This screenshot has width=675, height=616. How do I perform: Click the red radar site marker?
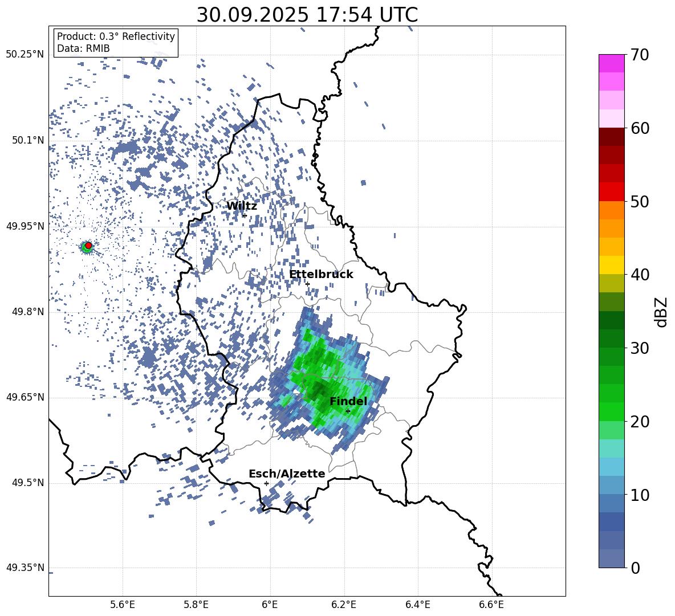click(x=88, y=245)
